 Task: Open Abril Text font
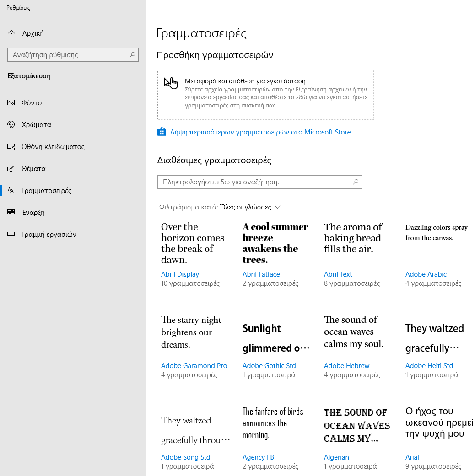[x=338, y=274]
